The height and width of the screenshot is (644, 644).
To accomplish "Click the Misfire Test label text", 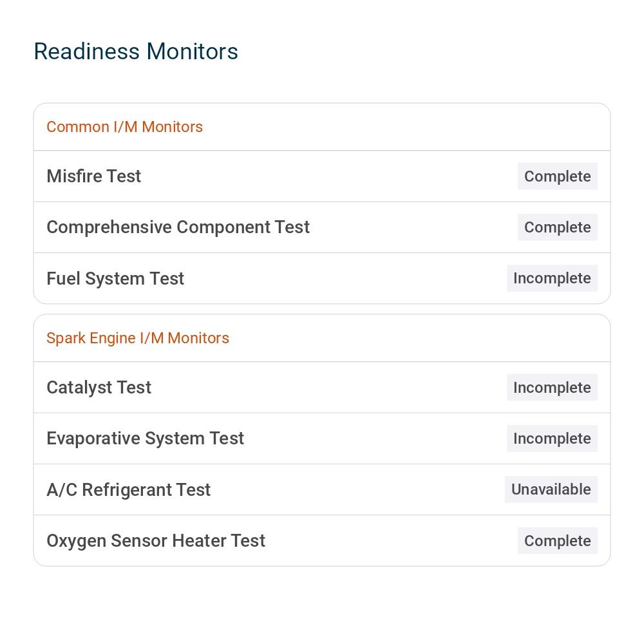I will (93, 176).
